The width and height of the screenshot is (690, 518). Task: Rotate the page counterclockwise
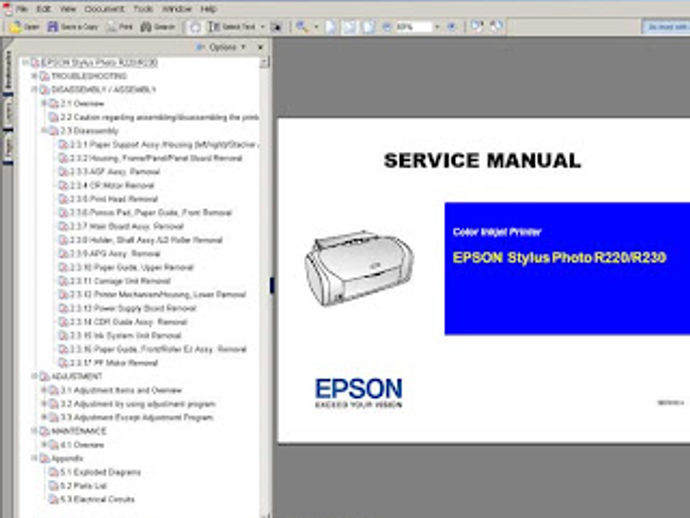[x=497, y=26]
